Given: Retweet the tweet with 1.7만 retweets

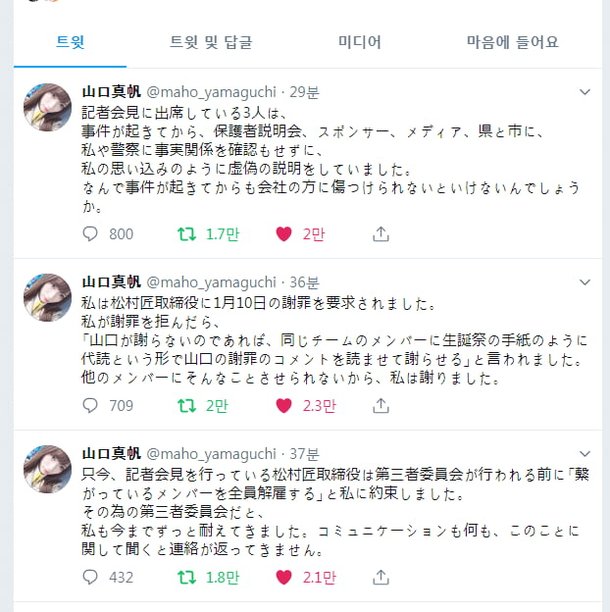Looking at the screenshot, I should click(187, 234).
